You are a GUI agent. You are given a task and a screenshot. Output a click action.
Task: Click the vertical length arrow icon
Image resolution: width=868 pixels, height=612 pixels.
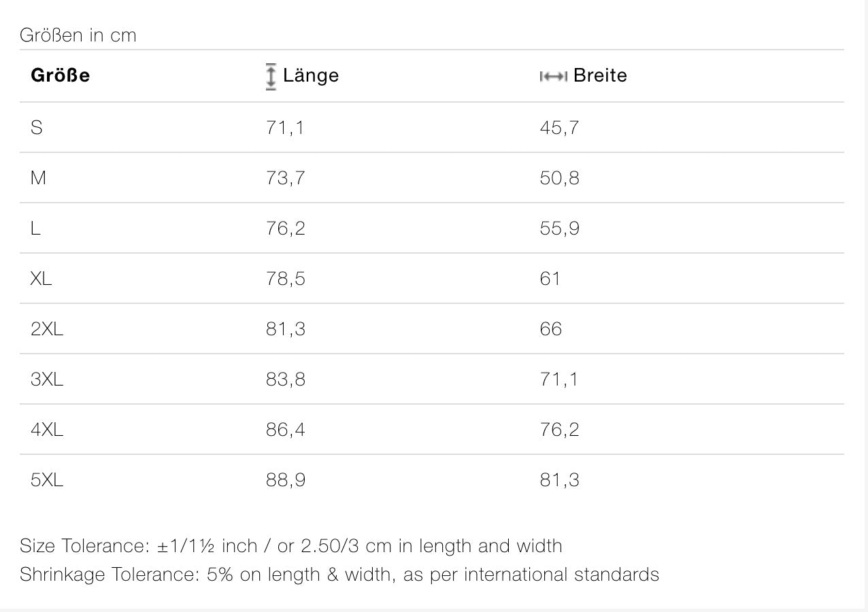click(271, 76)
